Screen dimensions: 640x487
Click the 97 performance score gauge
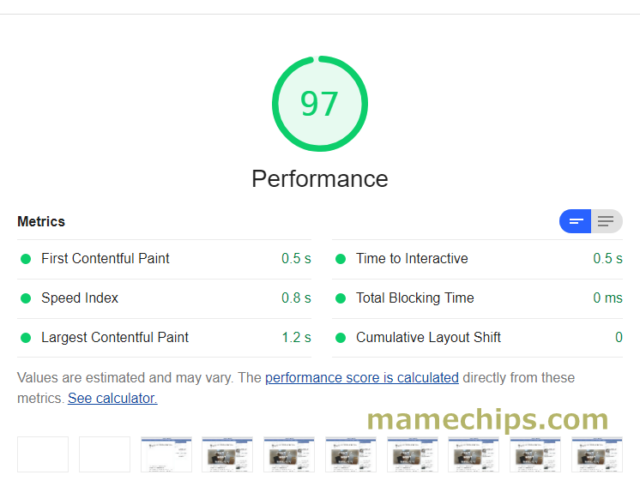tap(320, 104)
